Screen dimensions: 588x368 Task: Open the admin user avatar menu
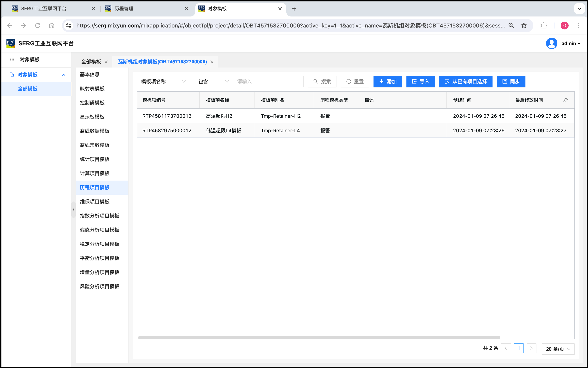click(552, 44)
